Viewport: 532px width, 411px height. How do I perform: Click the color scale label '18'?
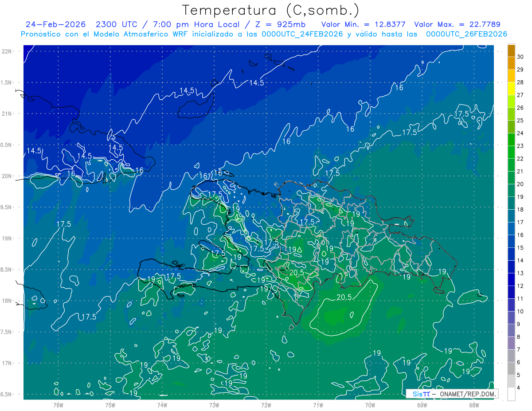(x=520, y=210)
